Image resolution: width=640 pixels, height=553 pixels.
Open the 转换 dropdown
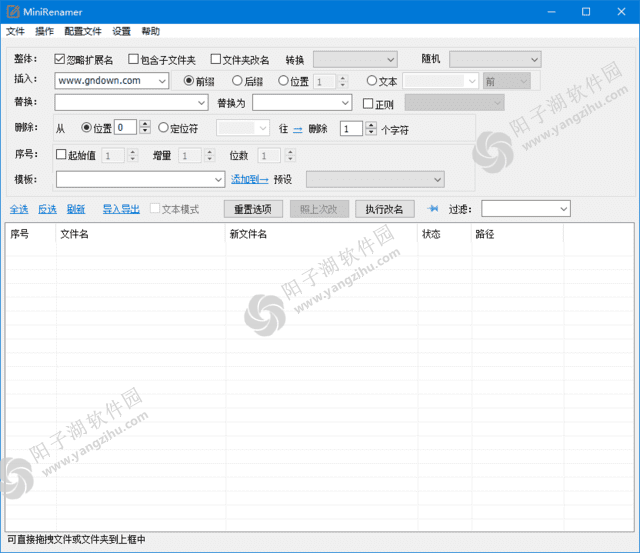[355, 60]
